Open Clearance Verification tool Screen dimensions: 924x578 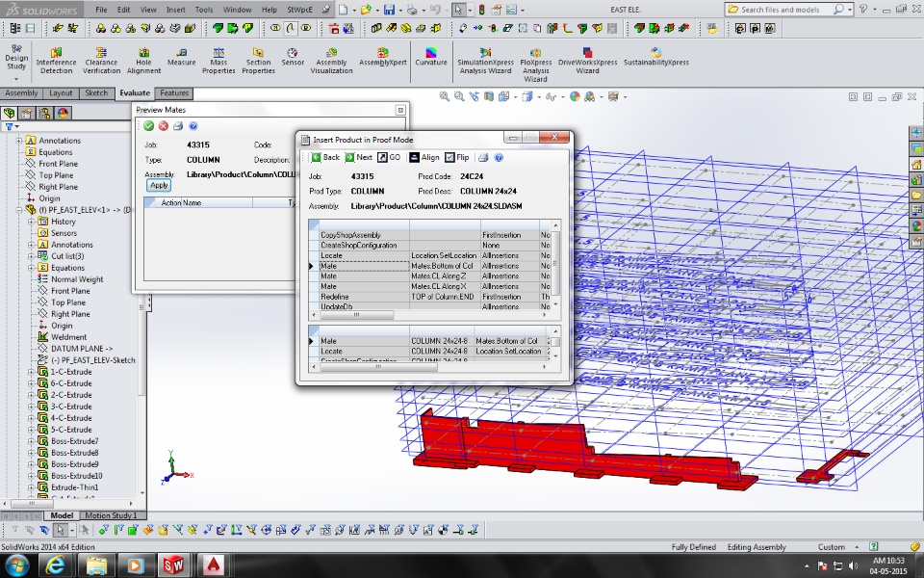[101, 61]
